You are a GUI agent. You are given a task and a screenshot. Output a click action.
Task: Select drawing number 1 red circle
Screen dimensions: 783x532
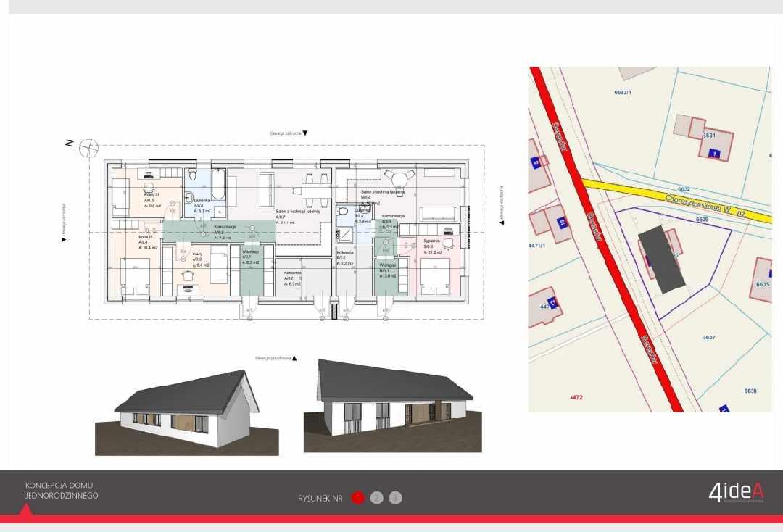point(358,497)
